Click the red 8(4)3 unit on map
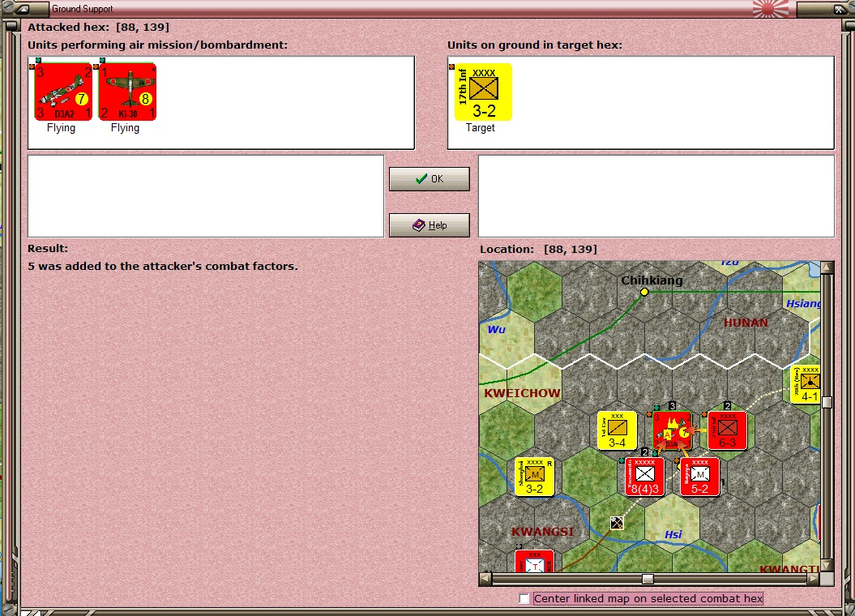The width and height of the screenshot is (855, 616). [644, 477]
